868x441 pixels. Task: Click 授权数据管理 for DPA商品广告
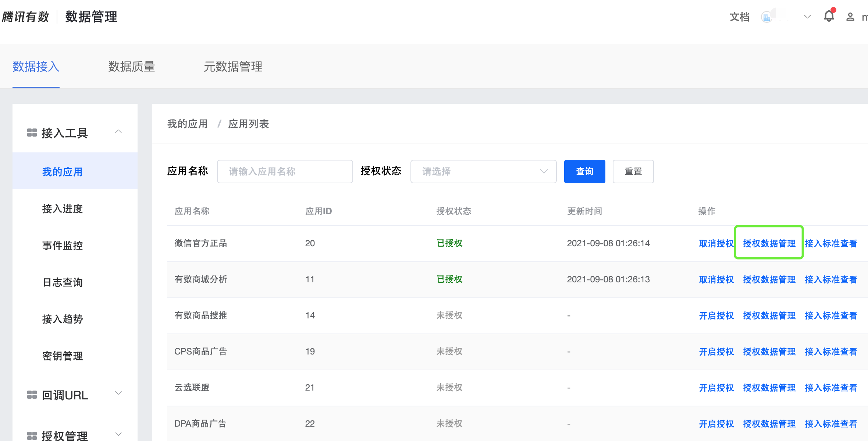coord(769,424)
